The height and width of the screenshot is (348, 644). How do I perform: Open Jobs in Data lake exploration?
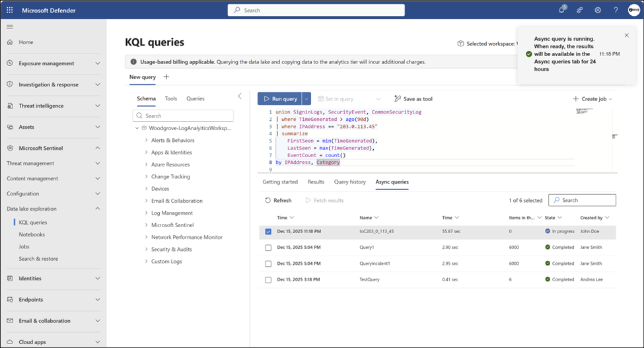pyautogui.click(x=24, y=246)
